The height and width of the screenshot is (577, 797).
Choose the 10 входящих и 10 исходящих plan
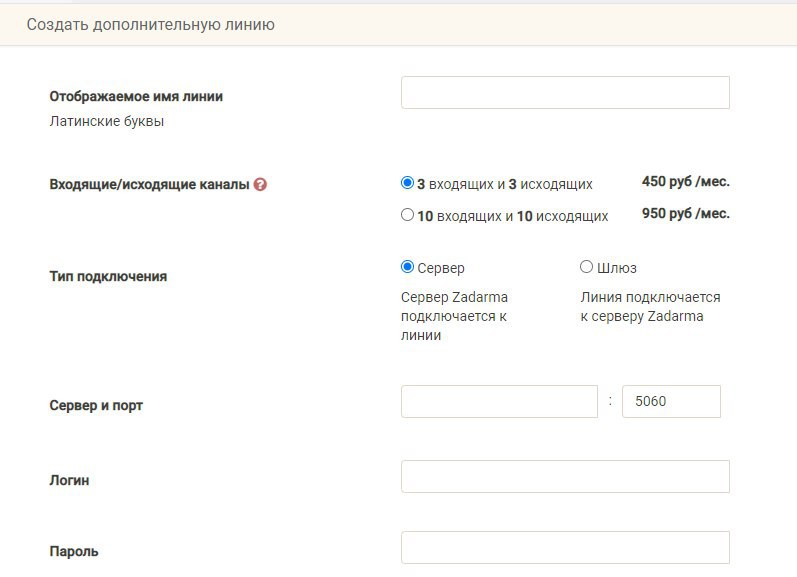pos(407,214)
